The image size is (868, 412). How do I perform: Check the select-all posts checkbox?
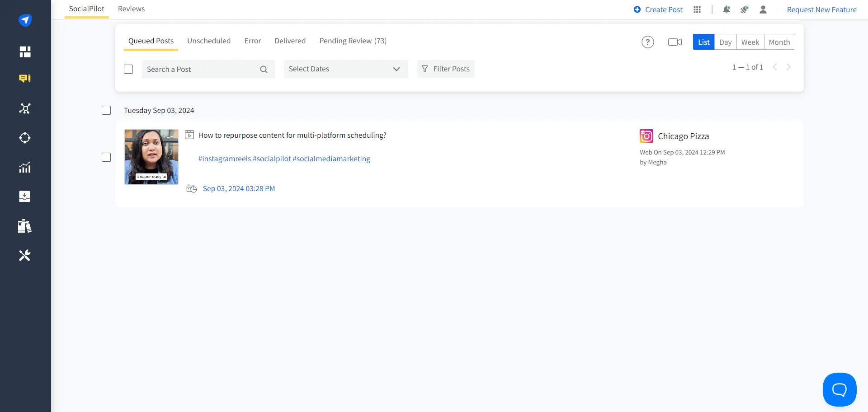[x=128, y=69]
